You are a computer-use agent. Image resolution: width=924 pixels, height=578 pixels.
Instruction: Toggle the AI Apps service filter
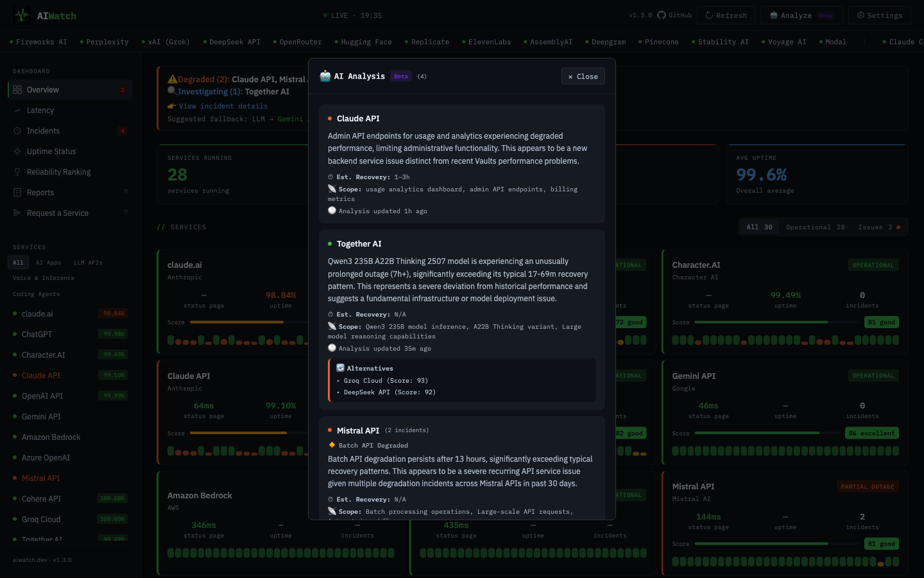coord(48,262)
